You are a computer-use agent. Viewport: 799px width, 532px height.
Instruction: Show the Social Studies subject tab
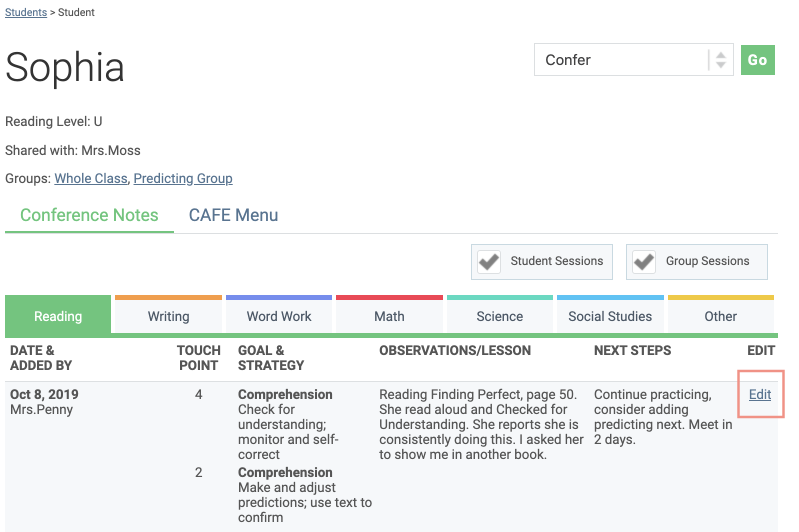[610, 316]
